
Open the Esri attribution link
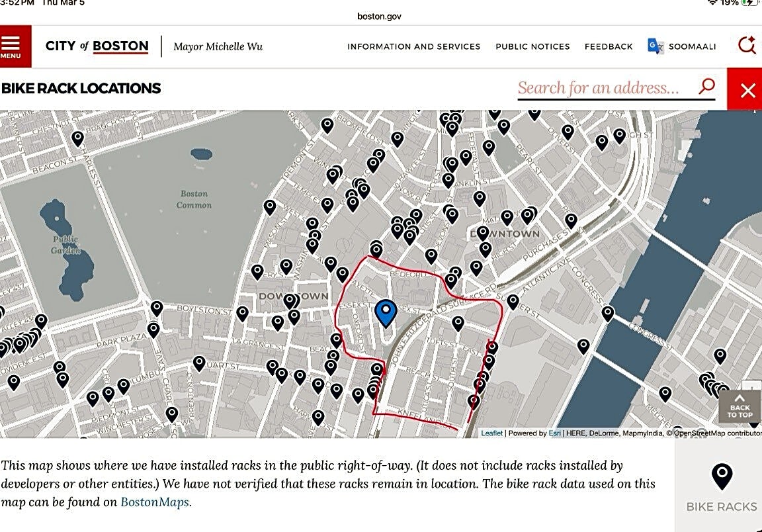[x=554, y=433]
